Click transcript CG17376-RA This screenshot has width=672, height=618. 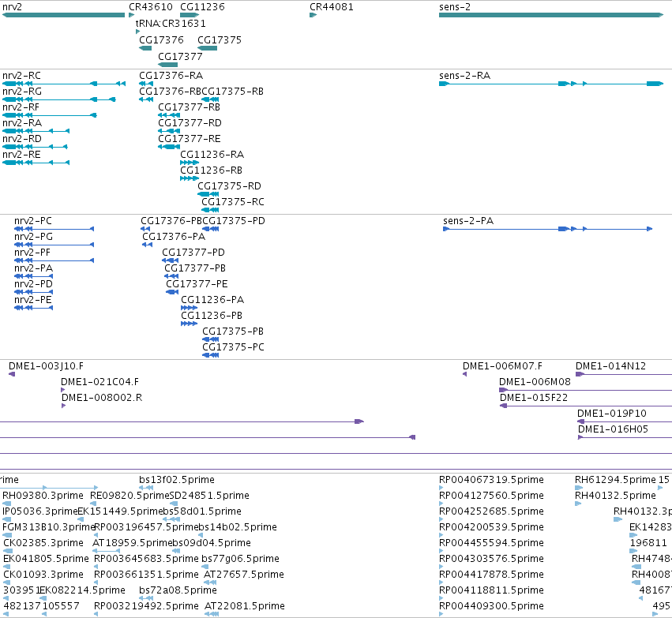[171, 76]
